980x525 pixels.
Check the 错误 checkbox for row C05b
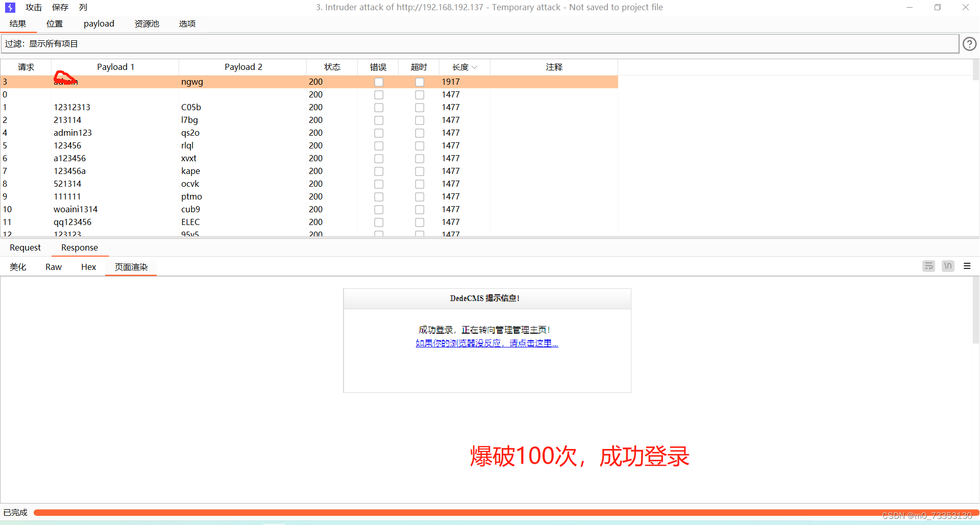(x=379, y=108)
